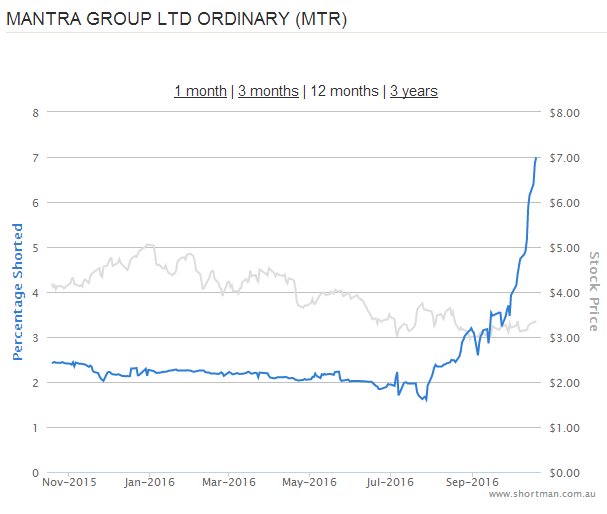
Task: Click the $5.00 price axis value
Action: (564, 248)
